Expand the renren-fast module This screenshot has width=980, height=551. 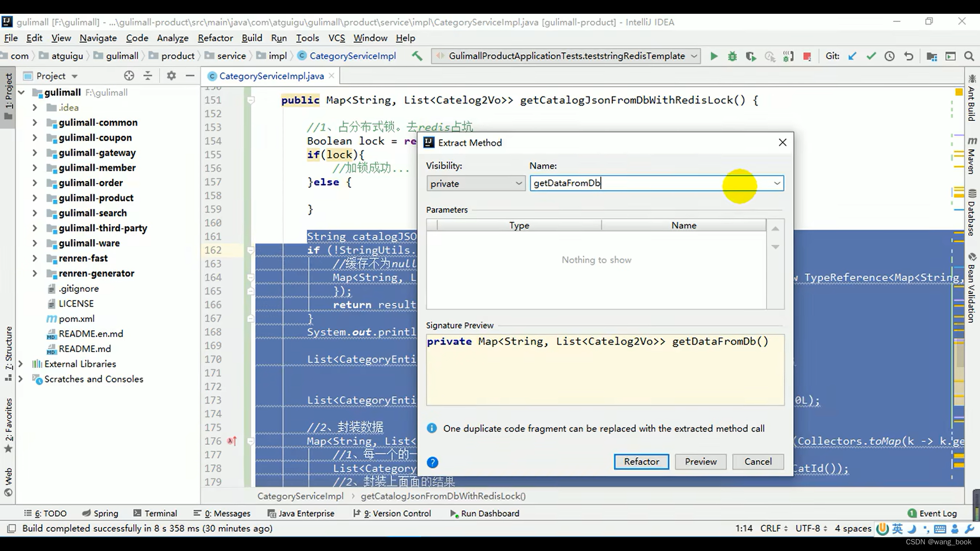35,258
